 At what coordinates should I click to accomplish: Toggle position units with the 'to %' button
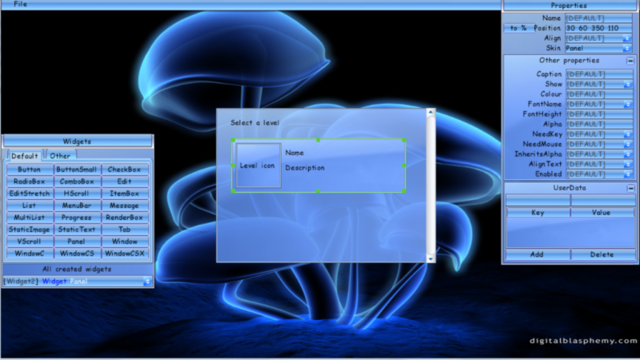518,28
